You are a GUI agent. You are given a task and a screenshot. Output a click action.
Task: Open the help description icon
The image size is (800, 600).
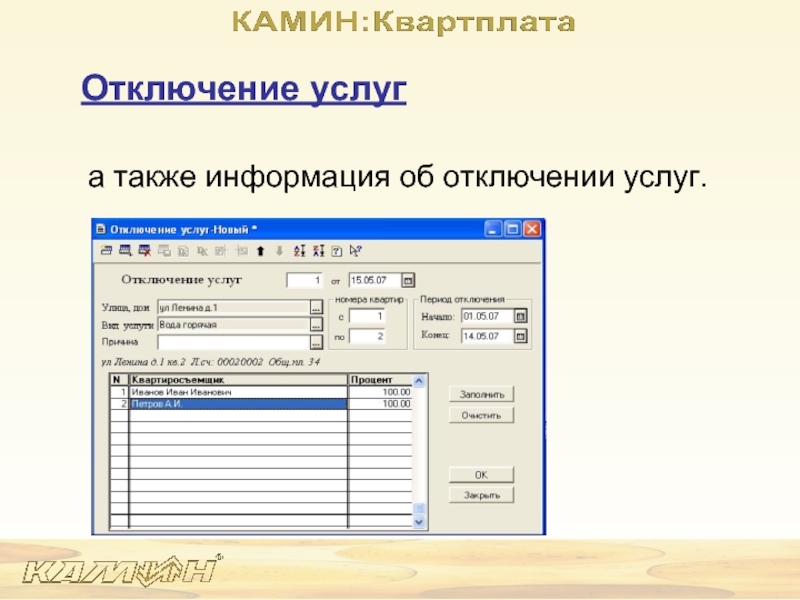point(337,251)
